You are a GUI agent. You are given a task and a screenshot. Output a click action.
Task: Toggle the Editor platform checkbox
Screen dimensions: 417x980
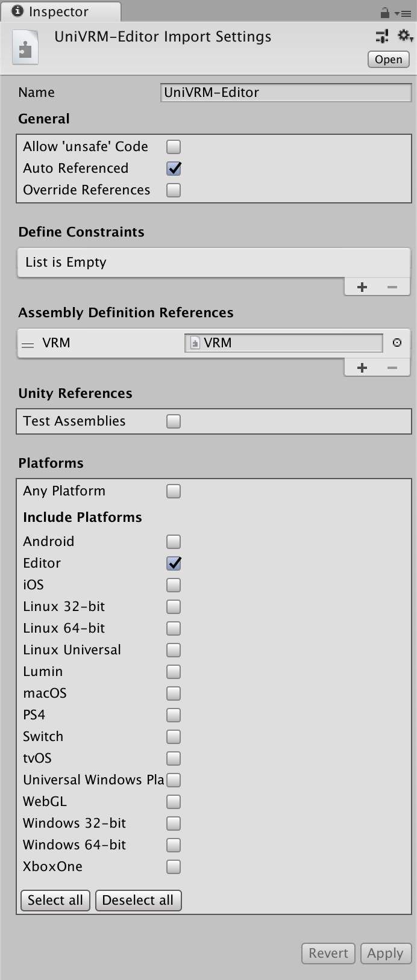point(174,563)
